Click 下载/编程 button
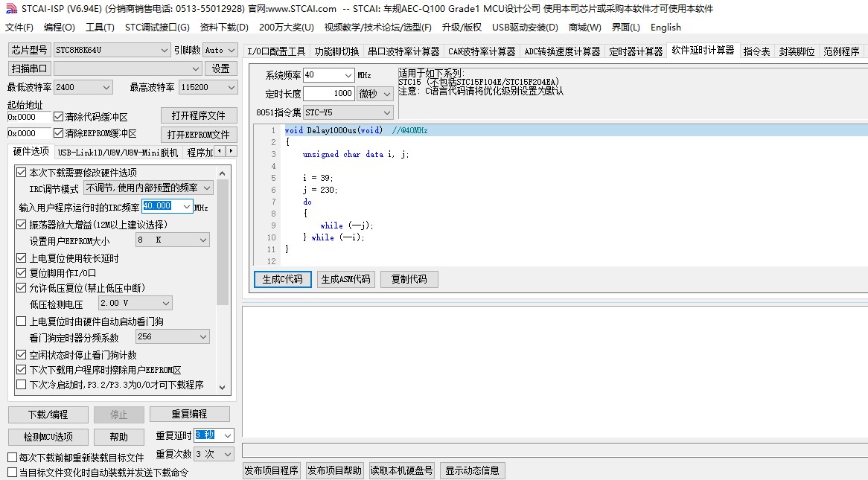 48,415
